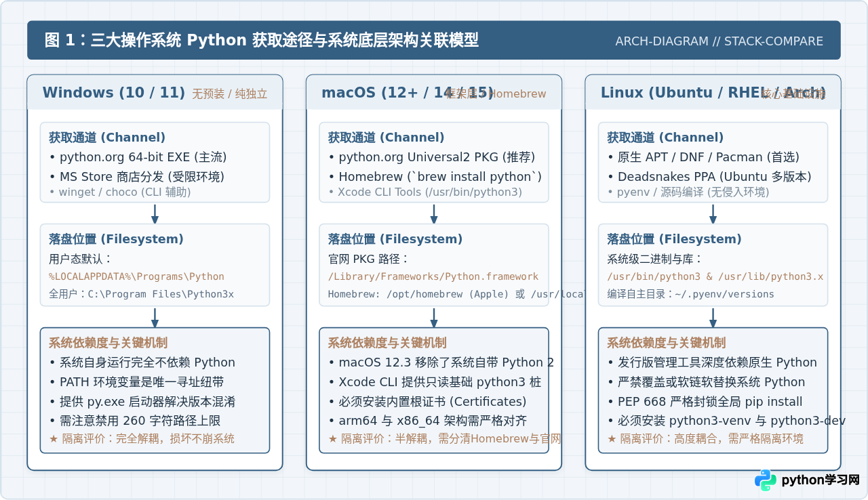Click "获取通道 (Channel)" in the macOS column
868x500 pixels.
point(386,138)
